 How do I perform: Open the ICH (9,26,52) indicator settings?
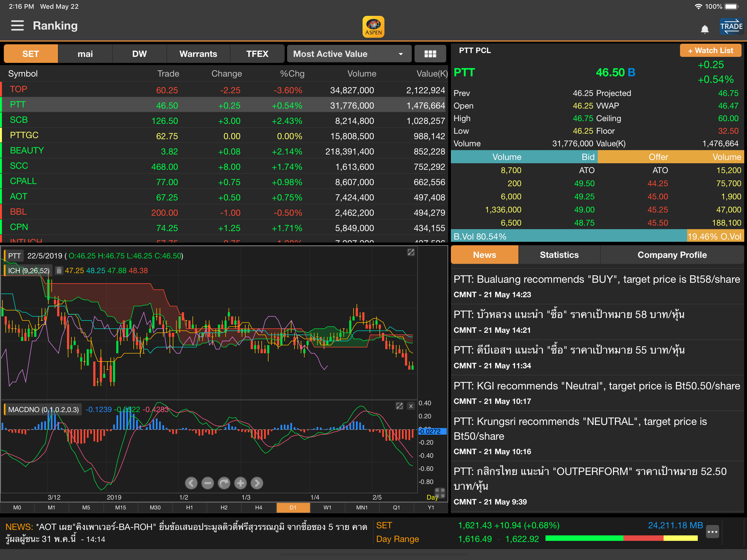[x=28, y=270]
